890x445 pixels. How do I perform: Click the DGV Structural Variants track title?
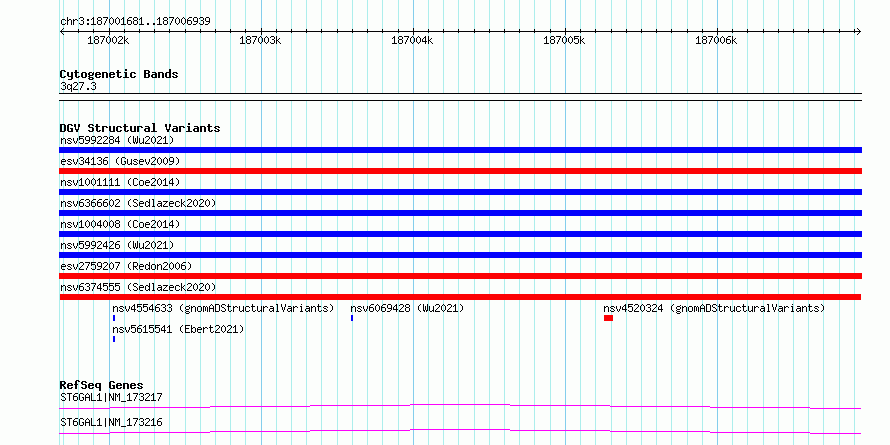tap(140, 128)
